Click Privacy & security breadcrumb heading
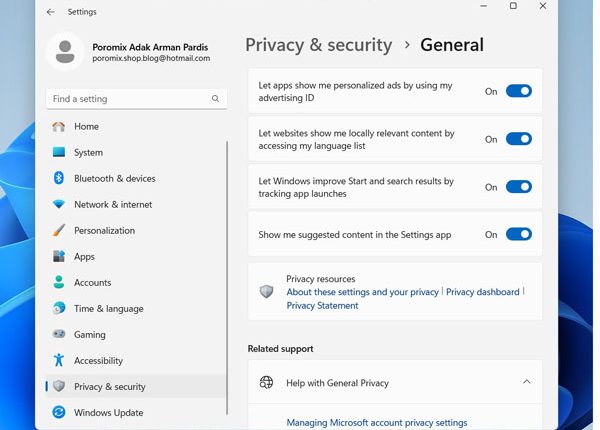 pos(319,45)
